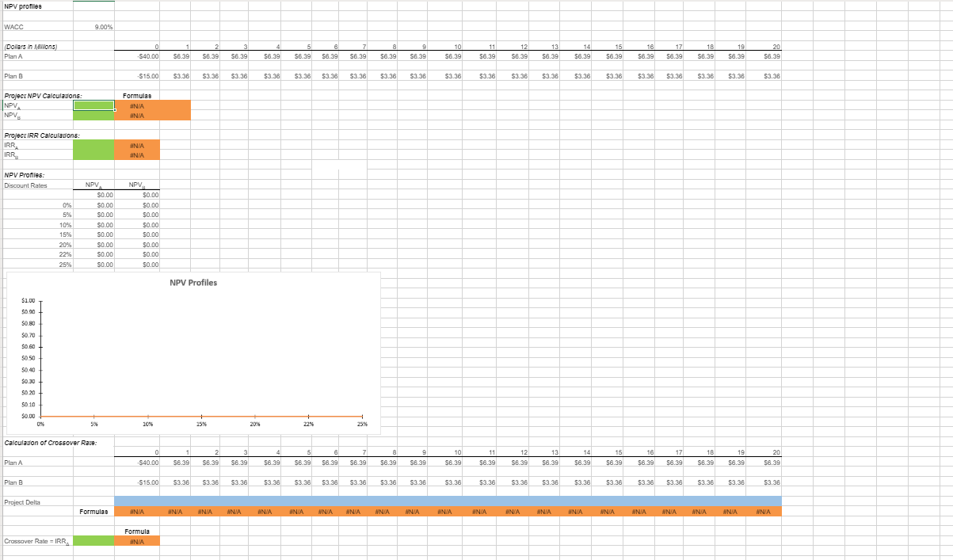Select the green NPV A input cell
This screenshot has width=953, height=560.
[94, 105]
